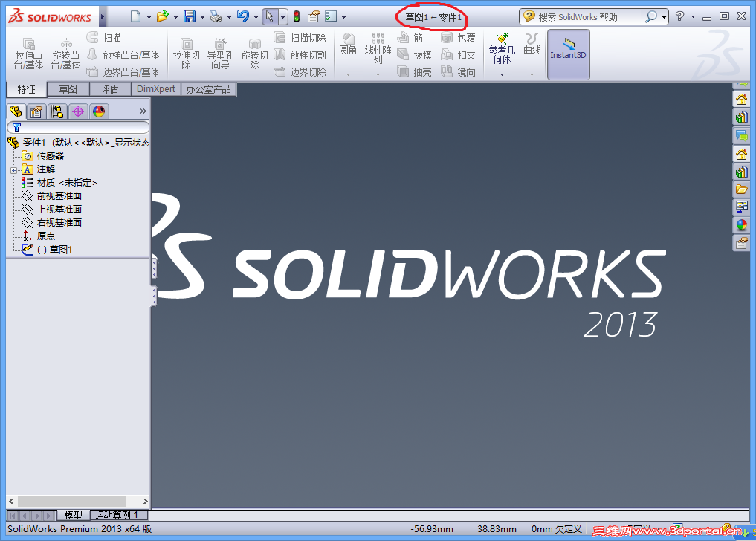The width and height of the screenshot is (756, 541).
Task: Switch to the DimXpert tab
Action: point(155,89)
